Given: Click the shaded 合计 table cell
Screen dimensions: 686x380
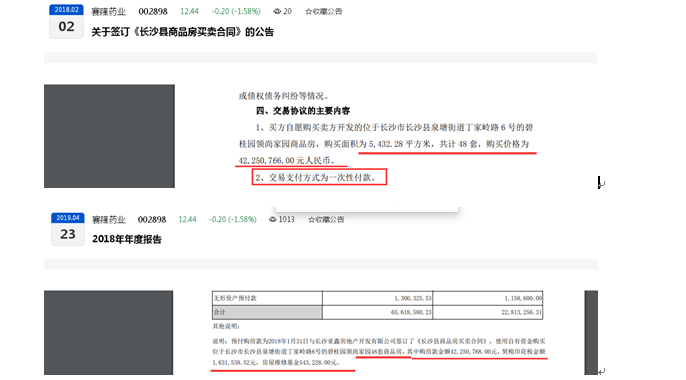Looking at the screenshot, I should (x=267, y=312).
